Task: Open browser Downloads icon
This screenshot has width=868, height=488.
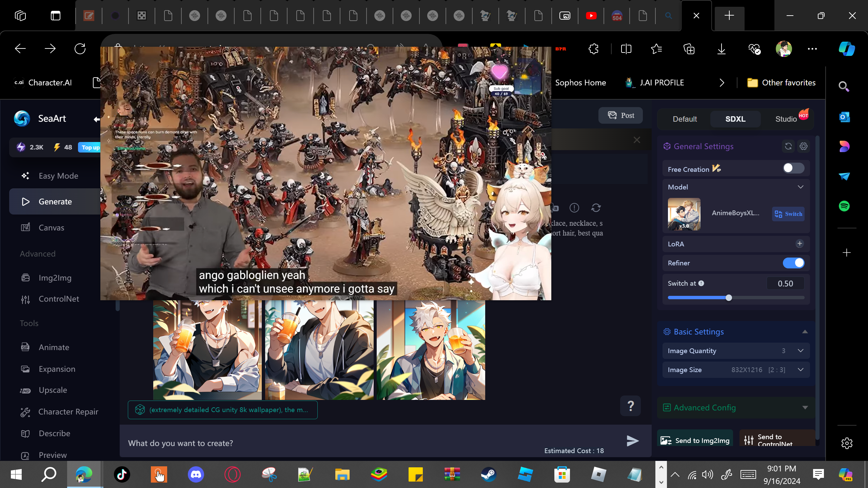Action: [x=722, y=49]
